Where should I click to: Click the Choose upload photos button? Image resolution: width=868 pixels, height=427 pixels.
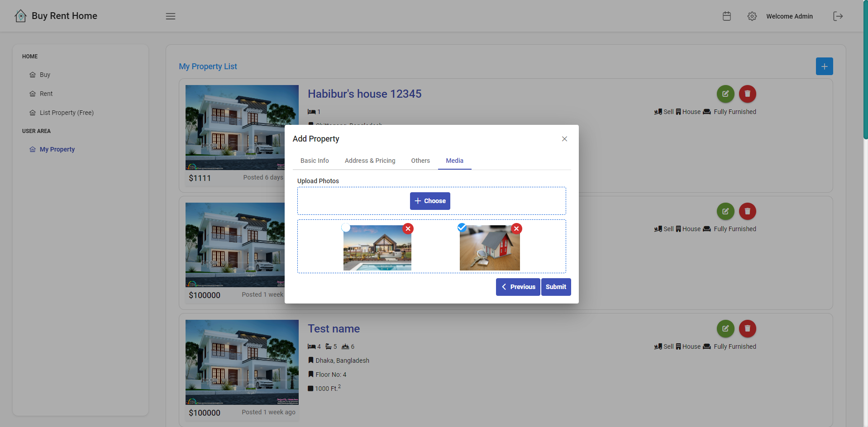430,201
